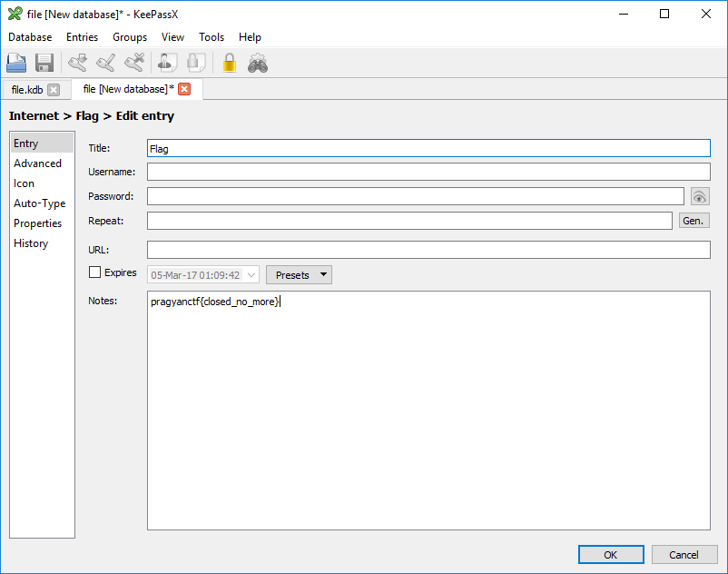Image resolution: width=728 pixels, height=574 pixels.
Task: Open the Entries menu
Action: 83,37
